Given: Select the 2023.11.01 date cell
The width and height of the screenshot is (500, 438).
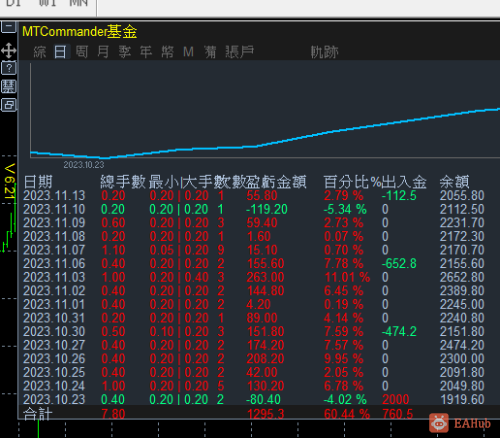Looking at the screenshot, I should [x=54, y=304].
